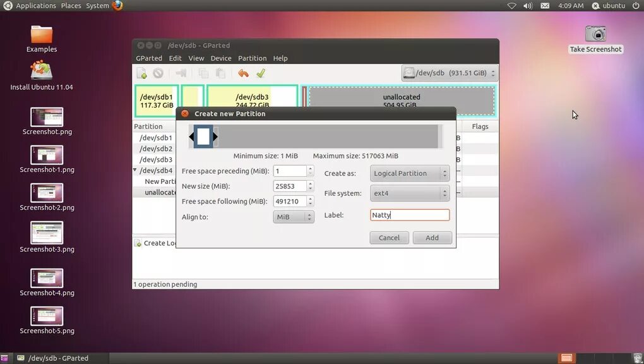Click the New partition toolbar icon
The width and height of the screenshot is (644, 364).
pos(141,73)
